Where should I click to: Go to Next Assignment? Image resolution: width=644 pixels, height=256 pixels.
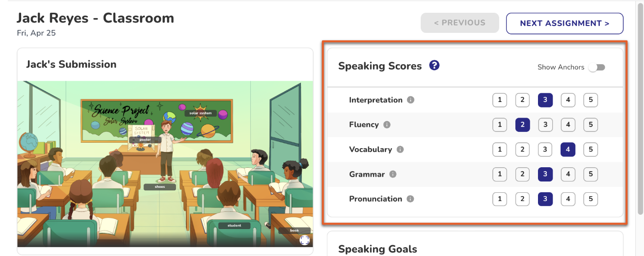pos(564,23)
